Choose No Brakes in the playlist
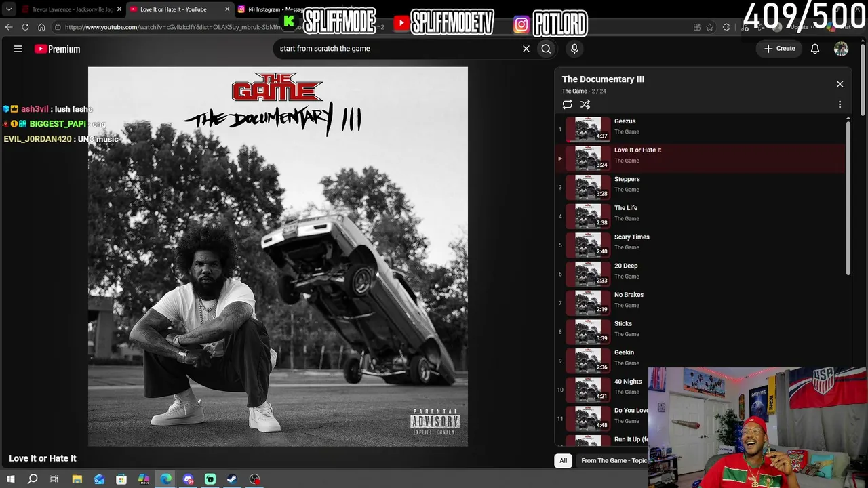This screenshot has height=488, width=868. click(x=701, y=302)
